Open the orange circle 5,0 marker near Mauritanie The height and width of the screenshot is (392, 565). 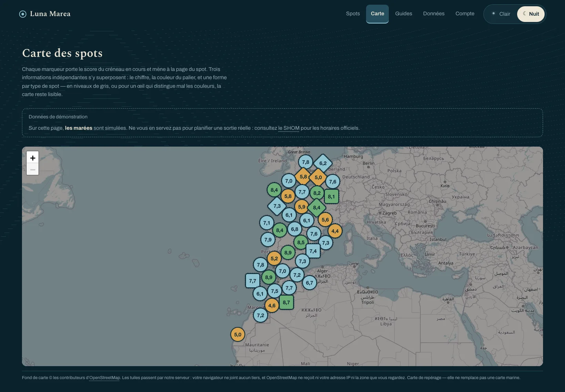coord(238,334)
